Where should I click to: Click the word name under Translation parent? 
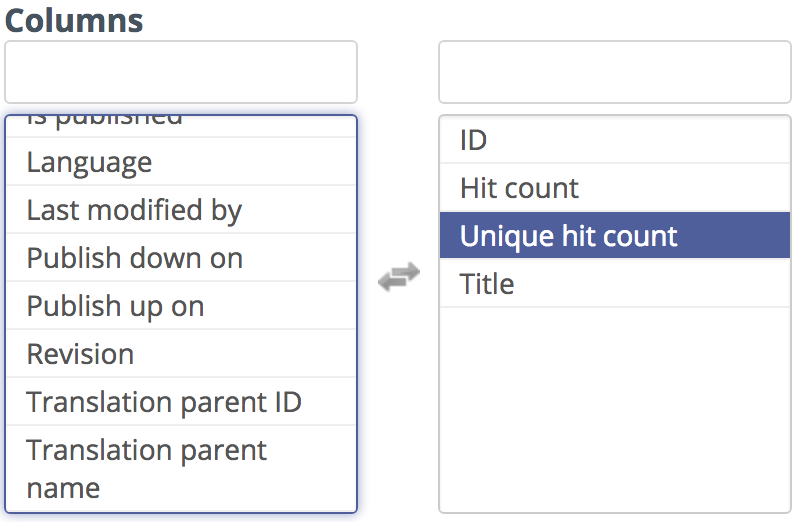63,488
